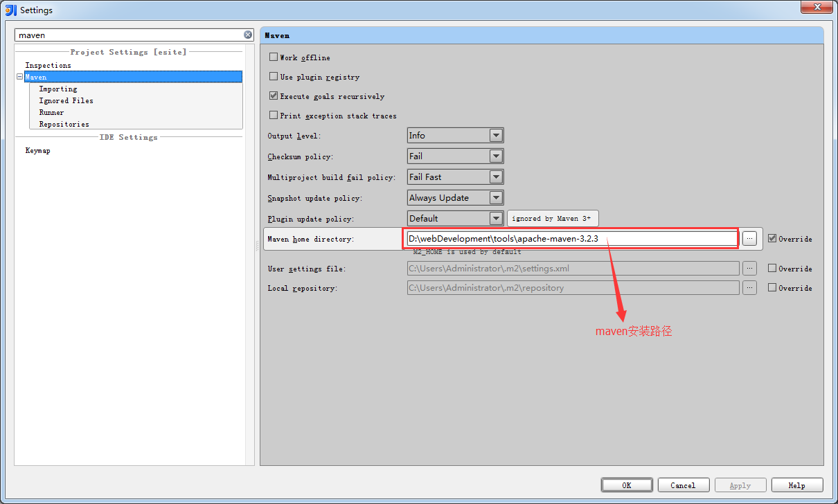Browse for User settings file
The width and height of the screenshot is (838, 504).
749,268
